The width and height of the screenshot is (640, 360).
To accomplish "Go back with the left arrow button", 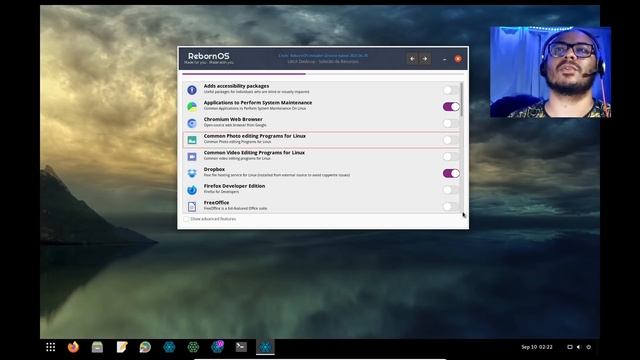I will tap(412, 59).
